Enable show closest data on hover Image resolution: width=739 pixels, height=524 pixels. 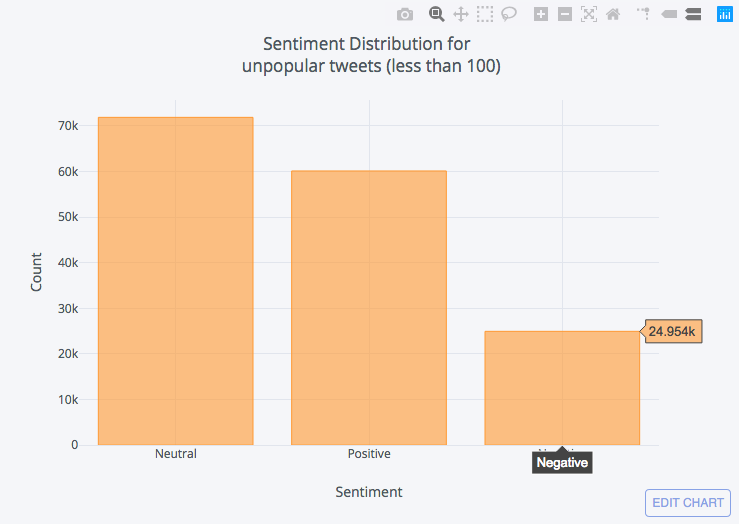[669, 14]
